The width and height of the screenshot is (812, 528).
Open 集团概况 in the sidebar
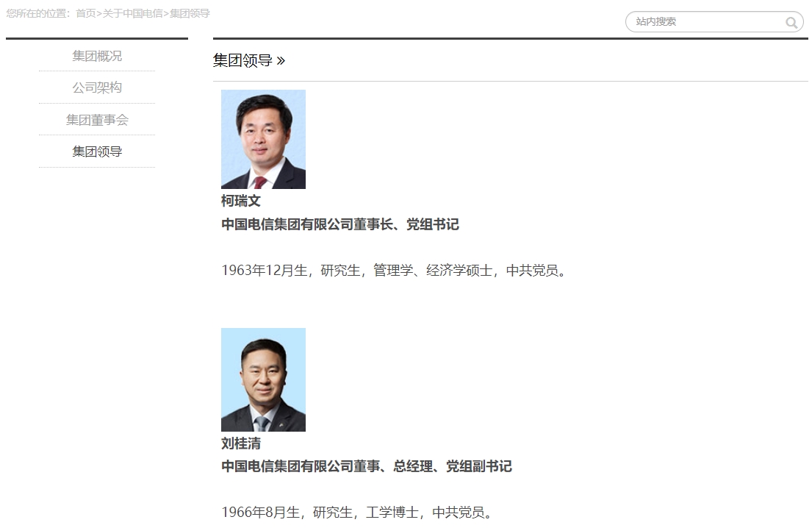click(x=97, y=56)
